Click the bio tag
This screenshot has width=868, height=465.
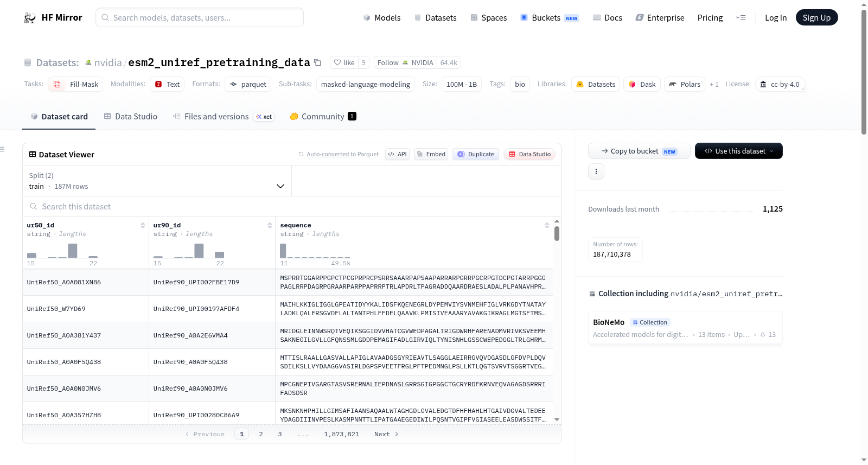pyautogui.click(x=520, y=84)
